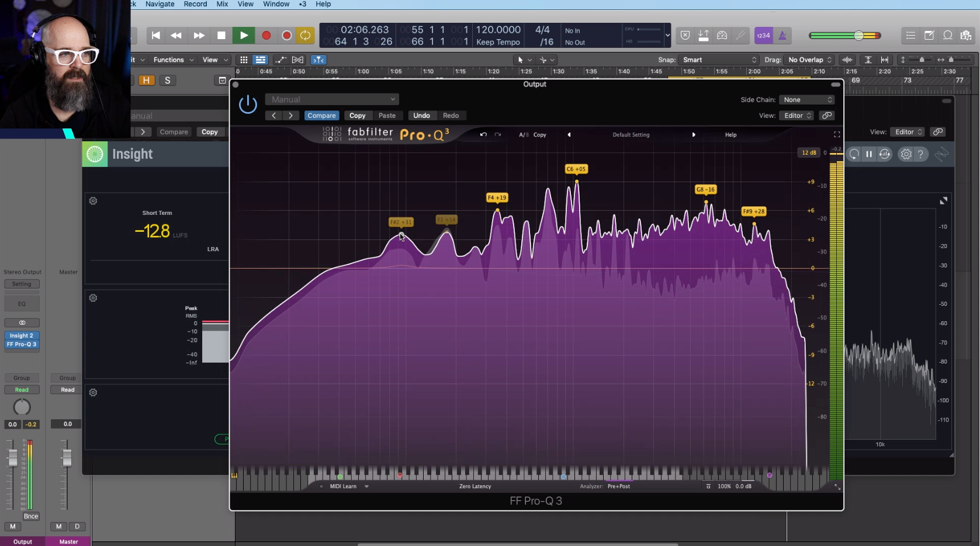Open the Side Chain None dropdown
Viewport: 980px width, 546px height.
[806, 100]
